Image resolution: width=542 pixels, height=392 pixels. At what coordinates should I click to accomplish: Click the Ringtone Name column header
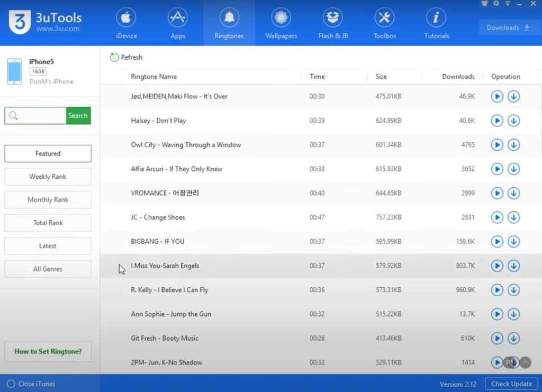click(154, 77)
